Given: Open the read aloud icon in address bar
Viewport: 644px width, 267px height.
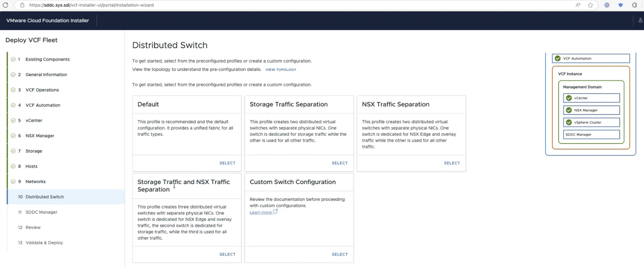Looking at the screenshot, I should click(x=578, y=5).
